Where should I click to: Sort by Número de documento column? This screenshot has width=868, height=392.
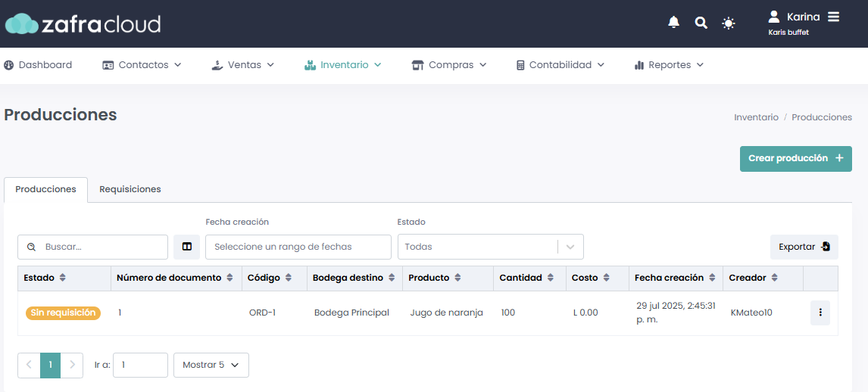[x=175, y=278]
